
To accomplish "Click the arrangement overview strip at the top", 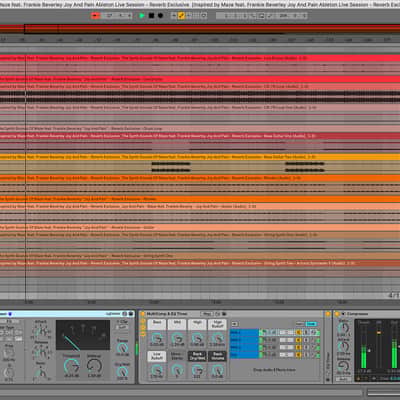I will click(x=200, y=29).
